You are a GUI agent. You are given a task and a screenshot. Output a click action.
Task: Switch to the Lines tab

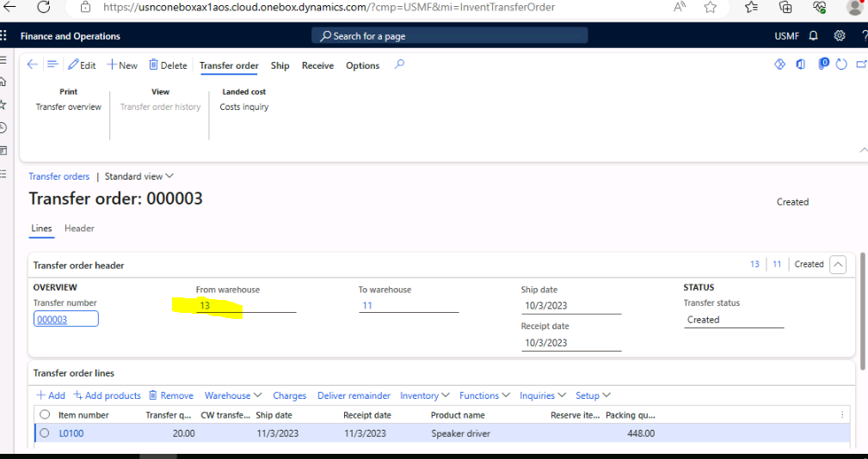coord(41,229)
